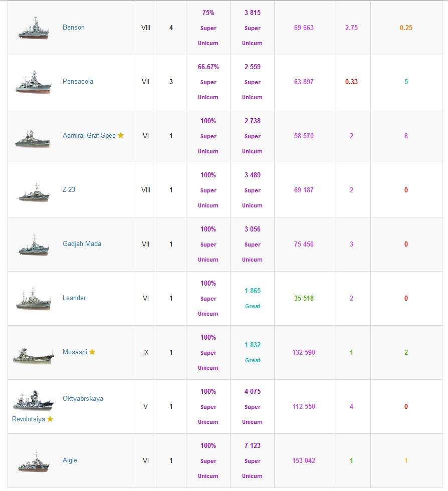Select the Gadjah Mada link
This screenshot has width=448, height=491.
tap(82, 244)
